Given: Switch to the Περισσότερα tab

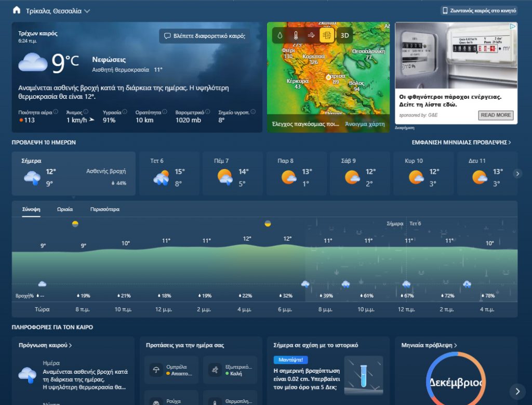Looking at the screenshot, I should [x=104, y=210].
